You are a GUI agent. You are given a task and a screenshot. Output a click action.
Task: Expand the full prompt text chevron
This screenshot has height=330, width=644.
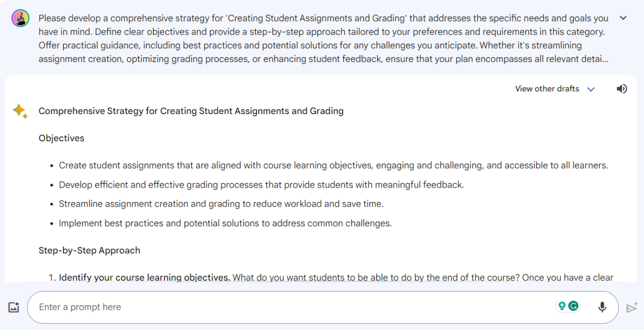[x=623, y=18]
